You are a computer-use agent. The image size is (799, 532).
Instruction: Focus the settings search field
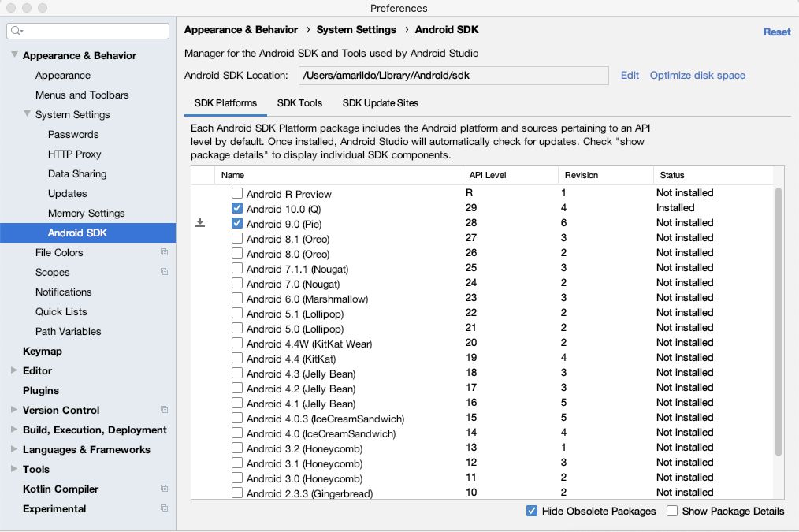pyautogui.click(x=87, y=31)
